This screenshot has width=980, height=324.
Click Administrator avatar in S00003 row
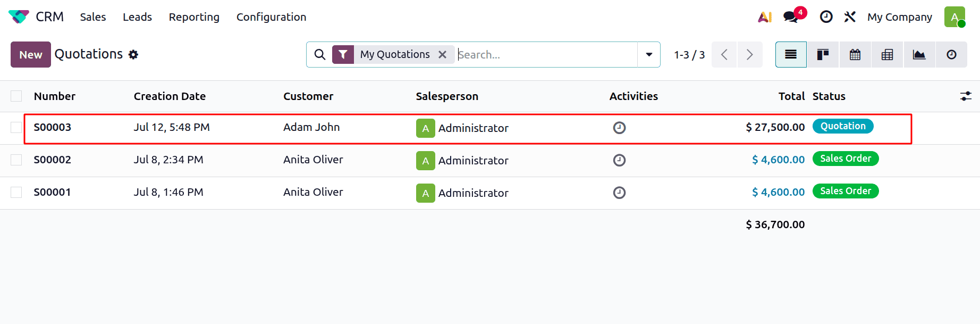tap(426, 128)
